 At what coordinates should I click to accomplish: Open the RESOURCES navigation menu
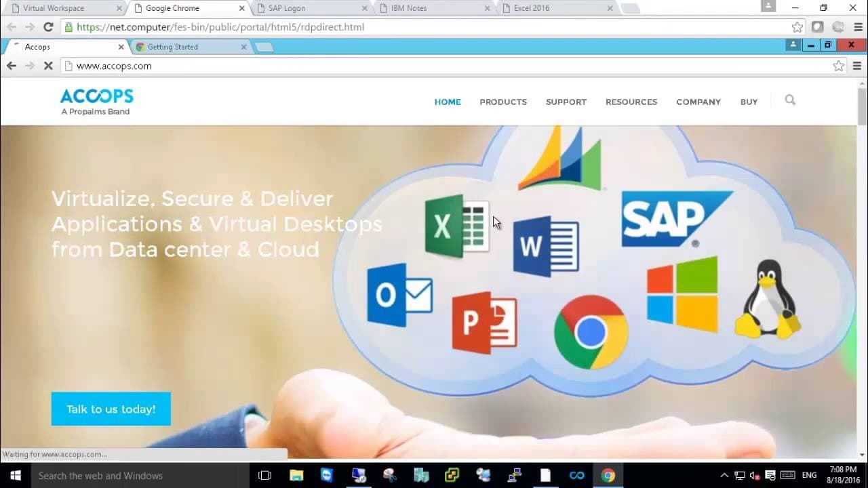[x=631, y=102]
